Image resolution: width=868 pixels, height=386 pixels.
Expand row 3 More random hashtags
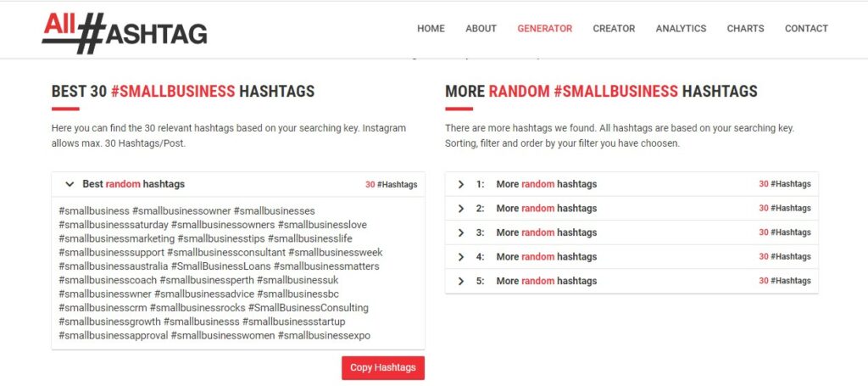tap(460, 232)
